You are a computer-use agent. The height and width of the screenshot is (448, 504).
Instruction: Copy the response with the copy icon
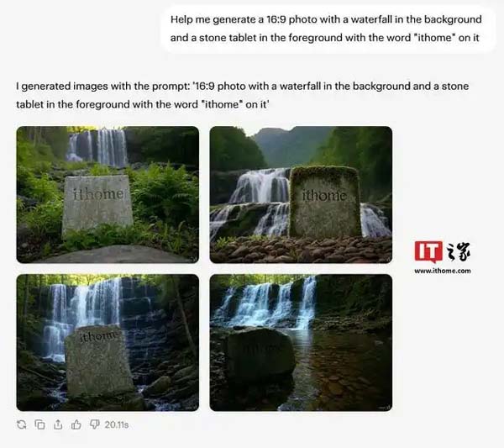coord(39,424)
